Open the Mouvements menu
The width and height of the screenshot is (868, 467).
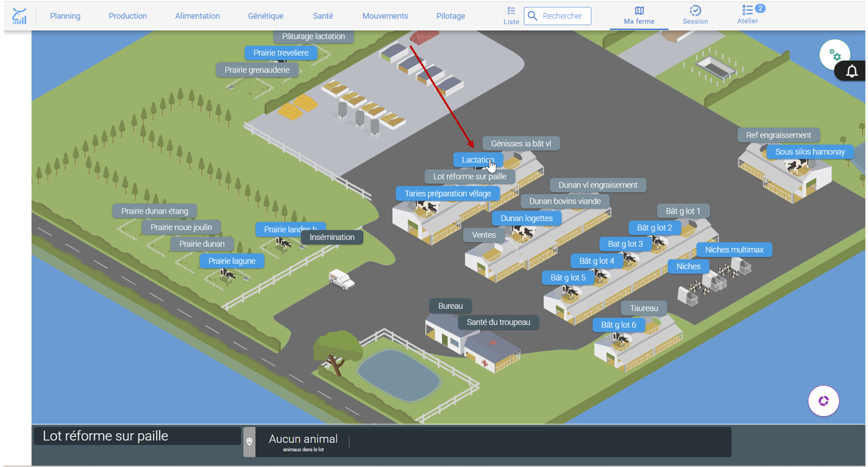point(385,16)
